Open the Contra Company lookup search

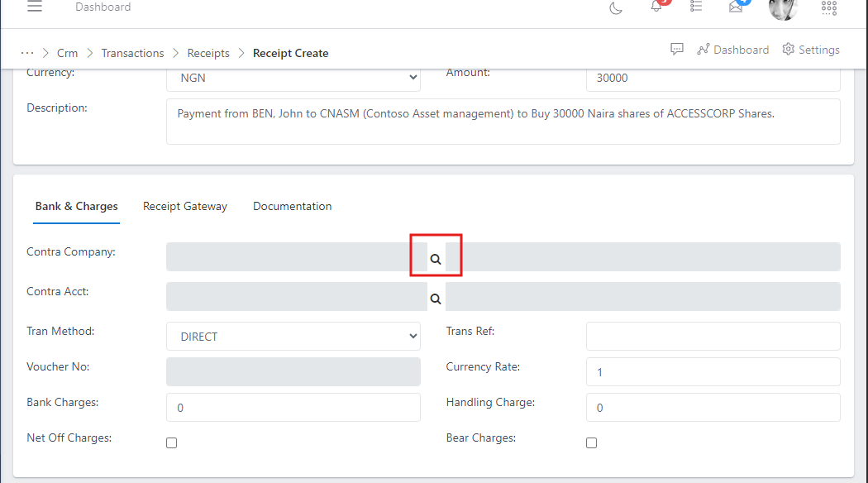[x=436, y=256]
